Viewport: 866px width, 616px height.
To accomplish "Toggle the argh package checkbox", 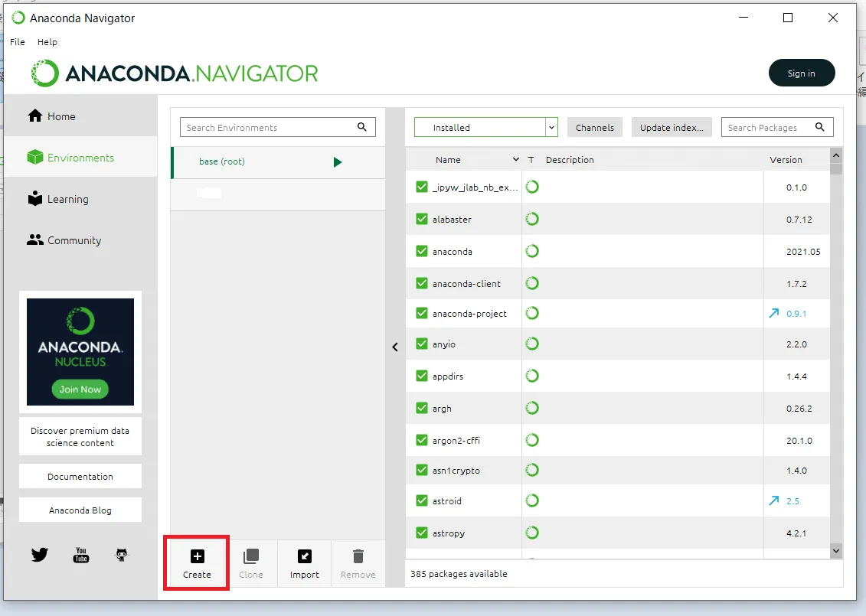I will tap(422, 408).
